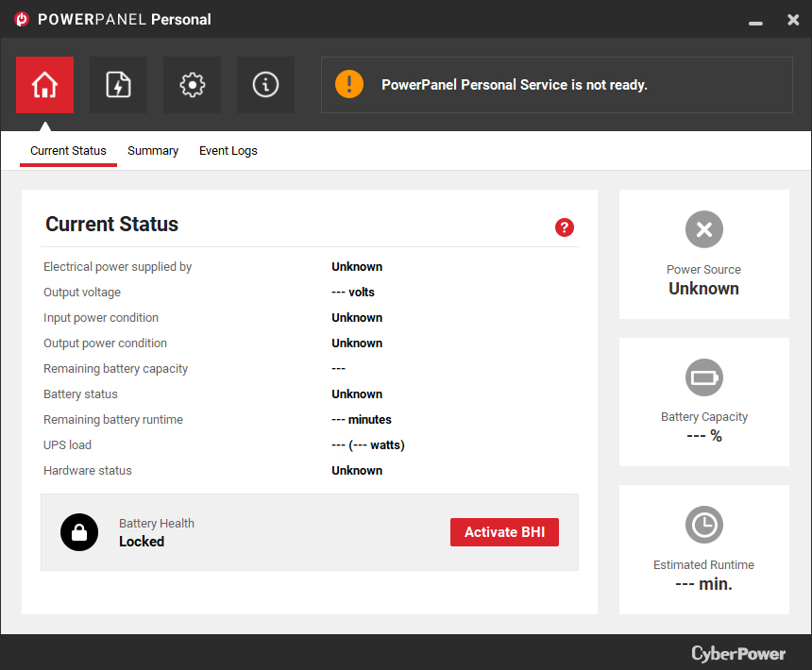
Task: Switch to the Summary tab
Action: point(153,151)
